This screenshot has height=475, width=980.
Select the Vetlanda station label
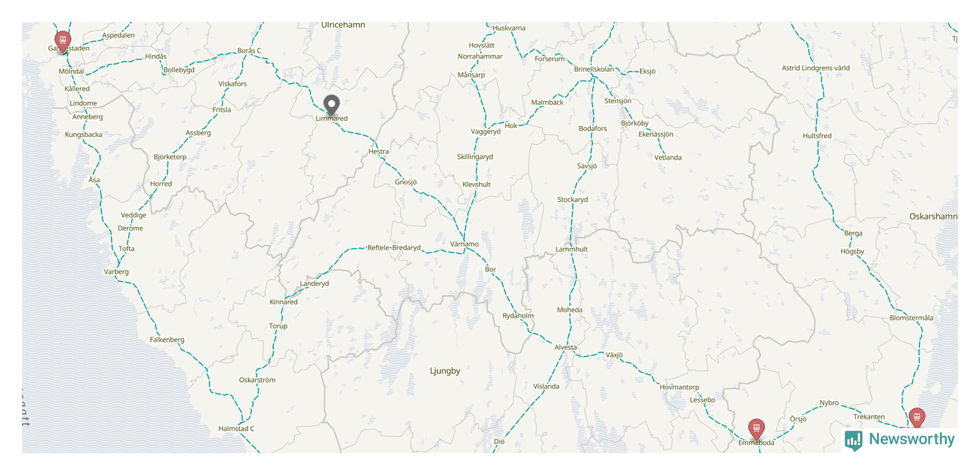point(668,158)
